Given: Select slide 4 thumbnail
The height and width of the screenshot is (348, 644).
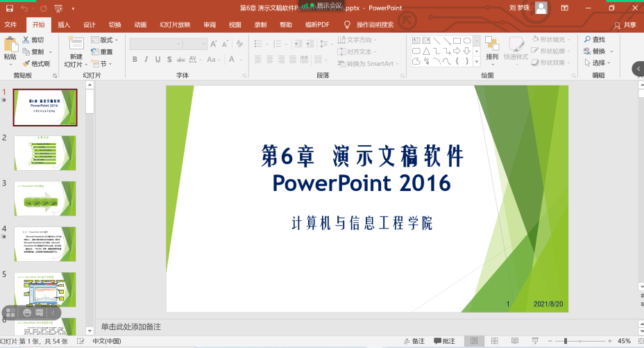Looking at the screenshot, I should (45, 244).
